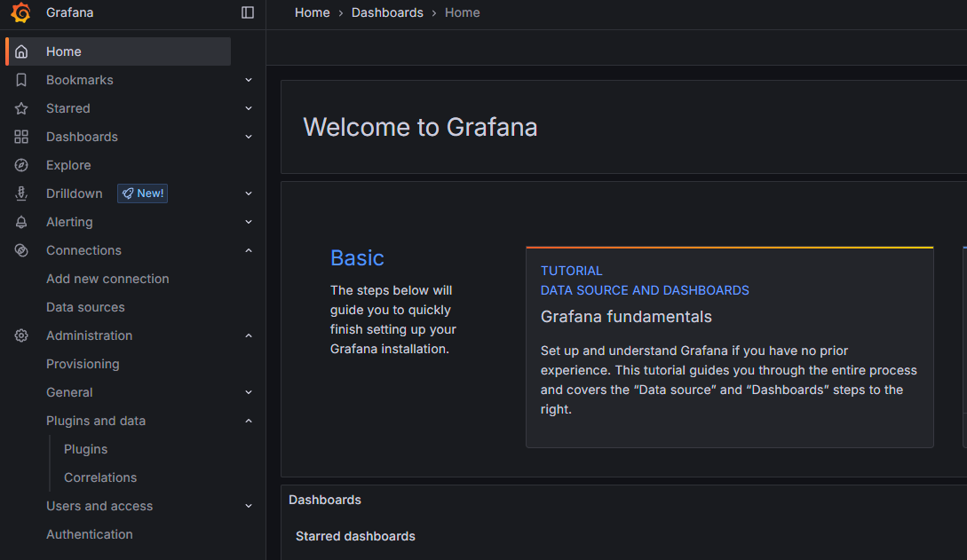Click the TUTORIAL label on the card

[x=572, y=271]
